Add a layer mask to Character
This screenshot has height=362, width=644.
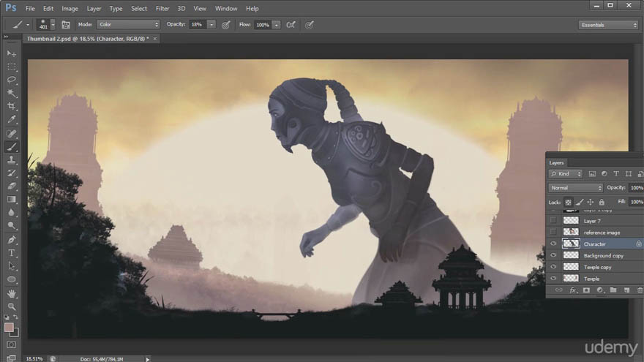(x=586, y=290)
